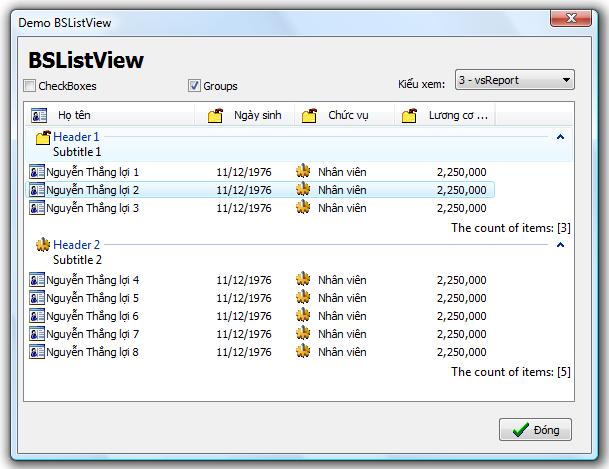The image size is (609, 469).
Task: Click 11/12/1976 in Nguyễn Thắng lợi 1 row
Action: pos(244,172)
